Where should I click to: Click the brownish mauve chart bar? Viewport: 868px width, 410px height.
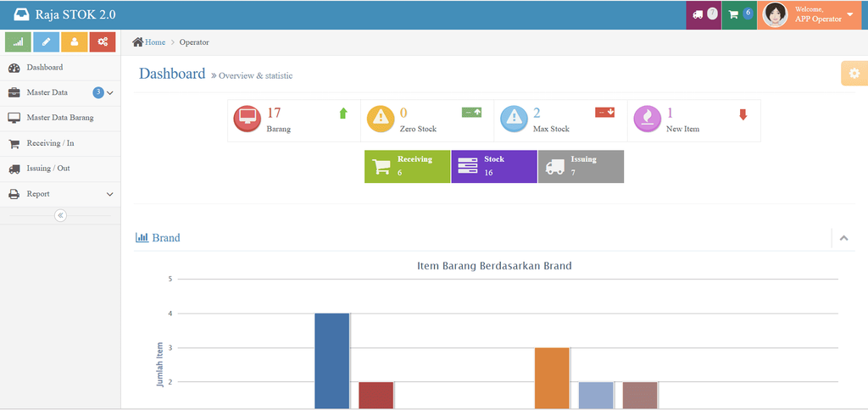[640, 395]
